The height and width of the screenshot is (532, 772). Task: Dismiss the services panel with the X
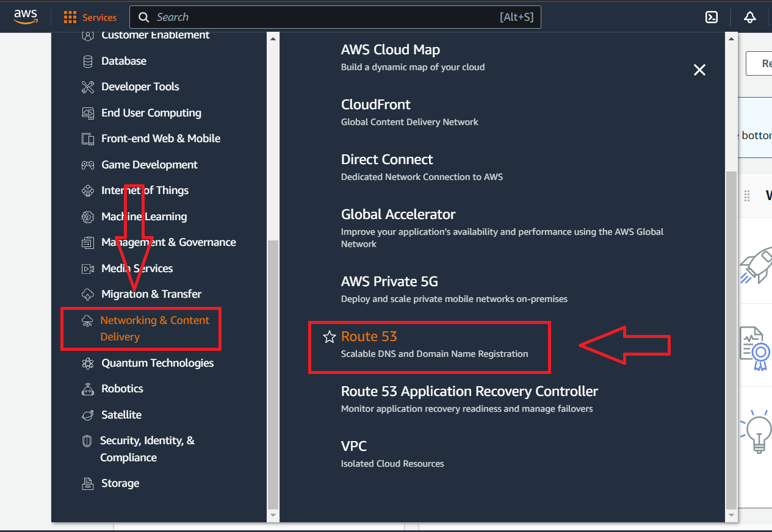pos(699,70)
